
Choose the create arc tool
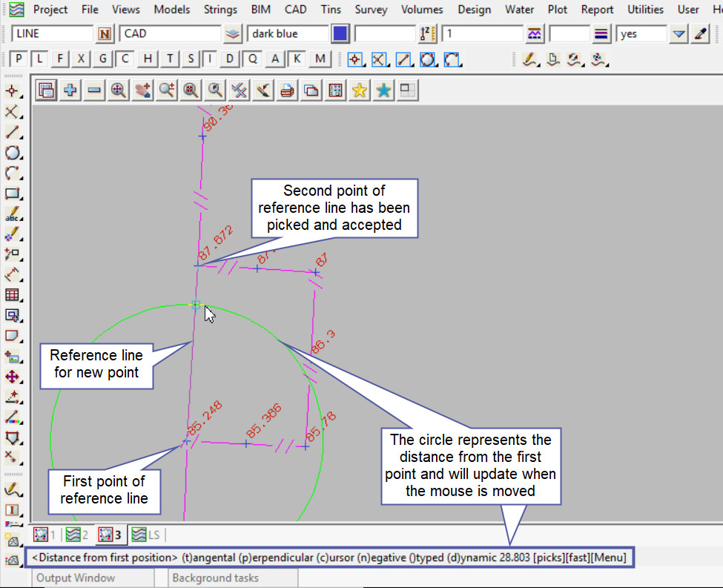tap(12, 174)
